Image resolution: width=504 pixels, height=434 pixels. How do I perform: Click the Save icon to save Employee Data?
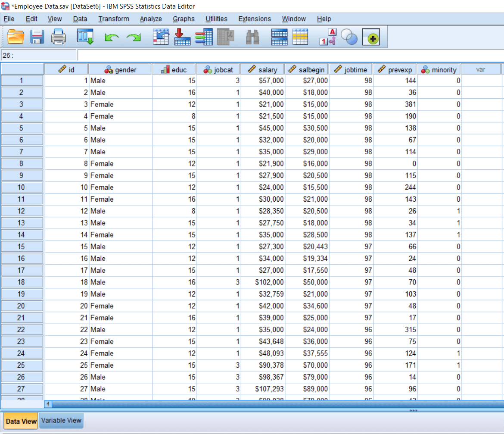pyautogui.click(x=37, y=37)
